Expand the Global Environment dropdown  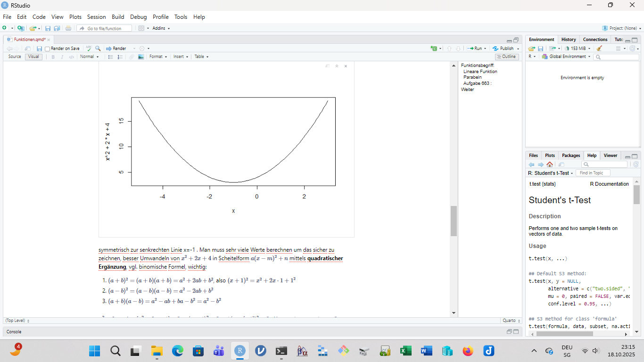pyautogui.click(x=568, y=57)
